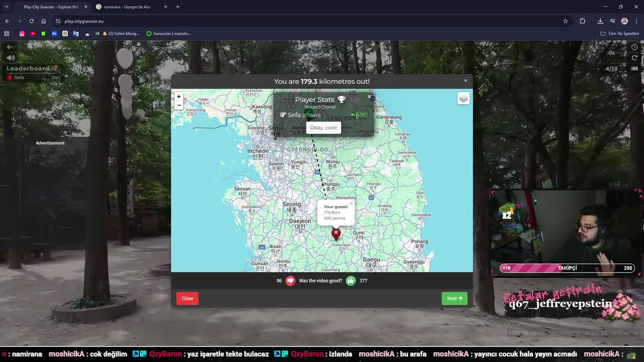Click the address bar URL field
Viewport: 644px width, 362px height.
pyautogui.click(x=312, y=21)
